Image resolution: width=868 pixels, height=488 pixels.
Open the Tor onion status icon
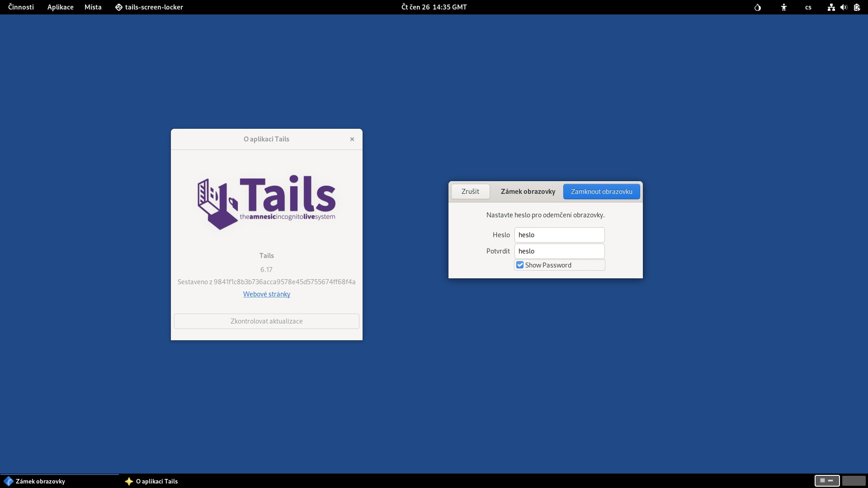click(x=758, y=7)
